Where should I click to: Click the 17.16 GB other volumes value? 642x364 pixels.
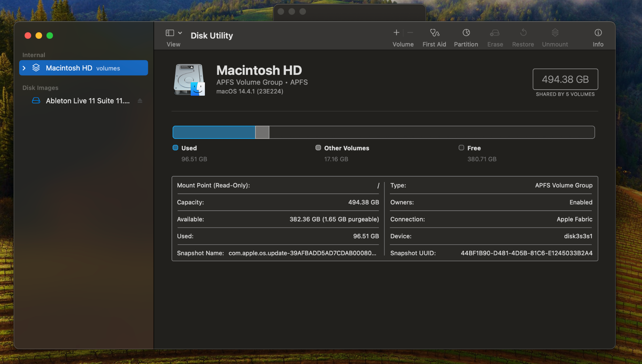336,159
